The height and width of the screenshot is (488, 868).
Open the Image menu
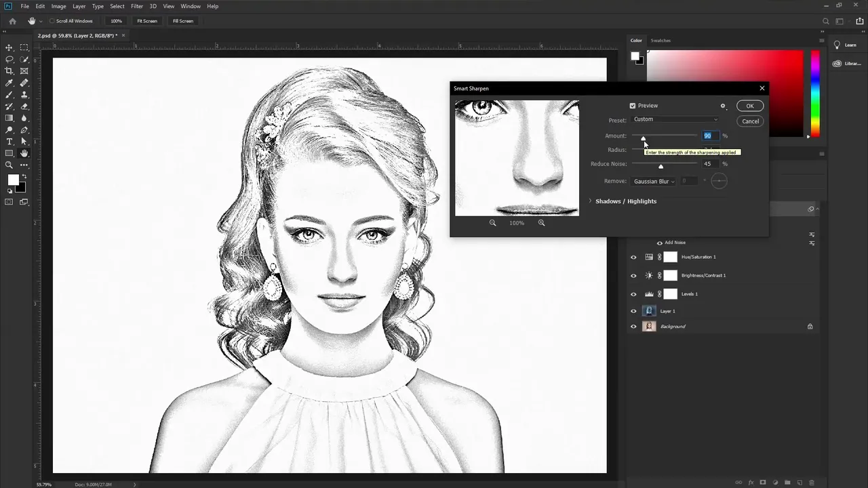[59, 6]
